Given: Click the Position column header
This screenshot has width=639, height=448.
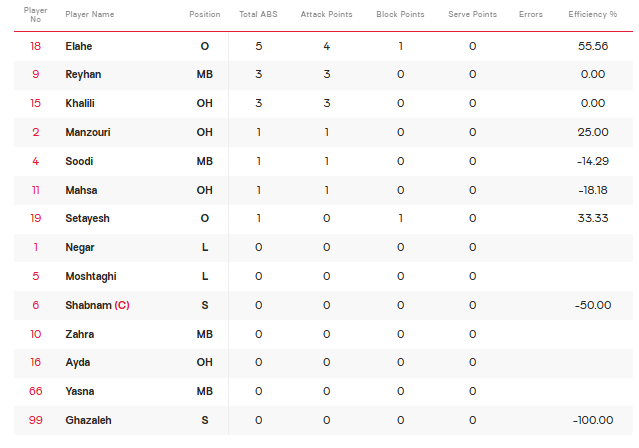Looking at the screenshot, I should (x=205, y=14).
